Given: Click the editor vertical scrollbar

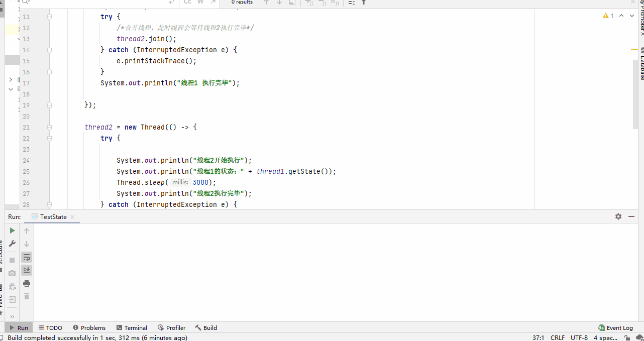Looking at the screenshot, I should point(635,95).
